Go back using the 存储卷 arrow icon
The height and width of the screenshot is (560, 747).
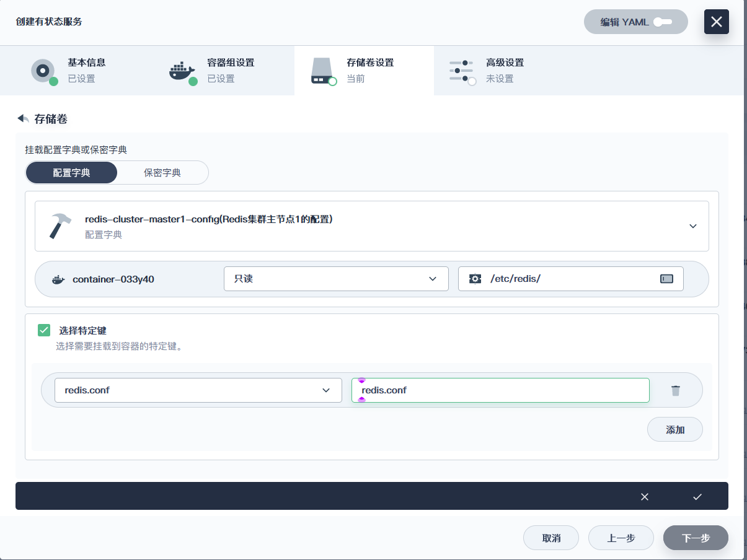24,118
